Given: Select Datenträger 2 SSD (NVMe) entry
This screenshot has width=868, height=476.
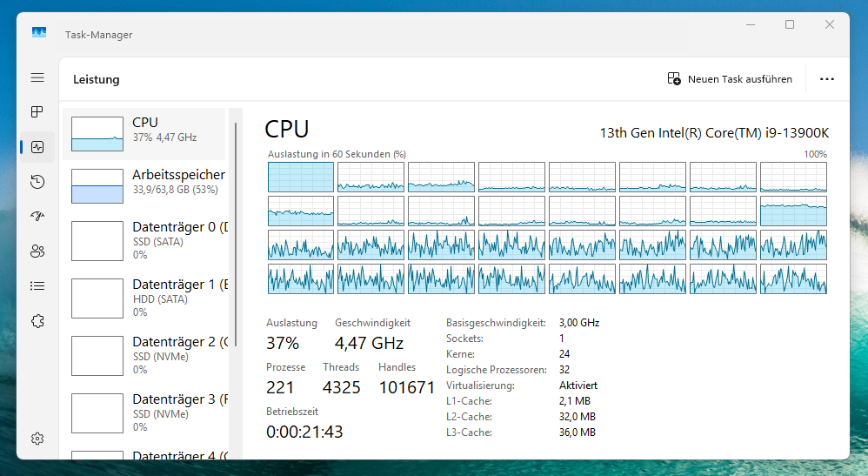Looking at the screenshot, I should click(144, 355).
